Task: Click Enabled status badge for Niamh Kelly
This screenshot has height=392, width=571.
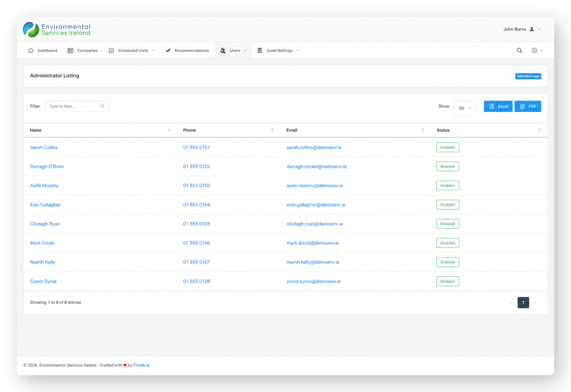Action: (x=447, y=262)
